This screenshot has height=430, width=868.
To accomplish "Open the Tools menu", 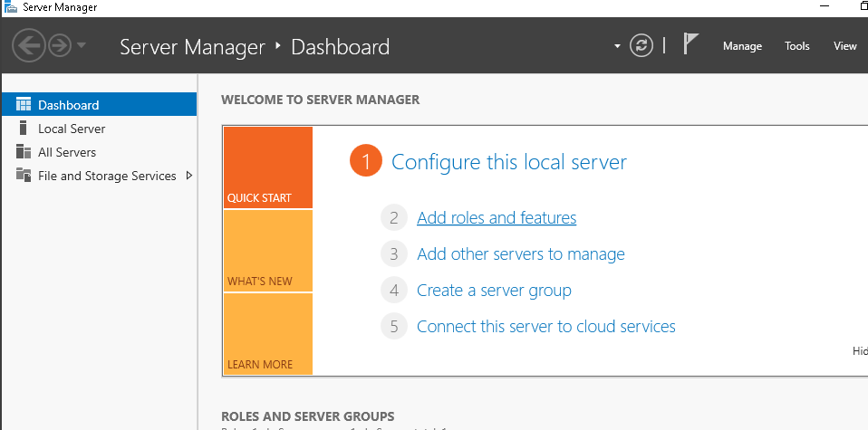I will point(797,46).
